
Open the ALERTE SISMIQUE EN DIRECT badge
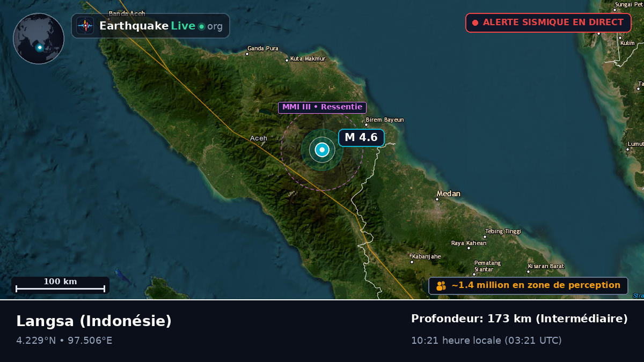click(548, 23)
